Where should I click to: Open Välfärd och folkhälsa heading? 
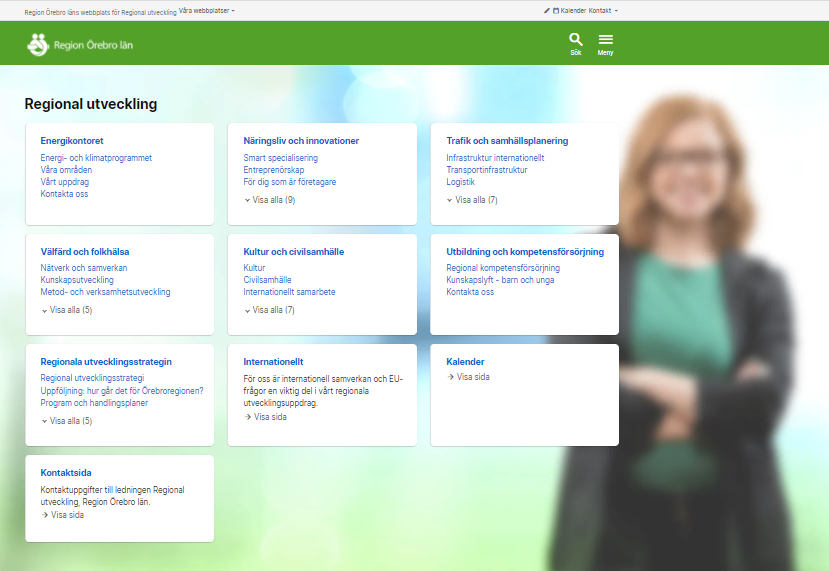85,252
